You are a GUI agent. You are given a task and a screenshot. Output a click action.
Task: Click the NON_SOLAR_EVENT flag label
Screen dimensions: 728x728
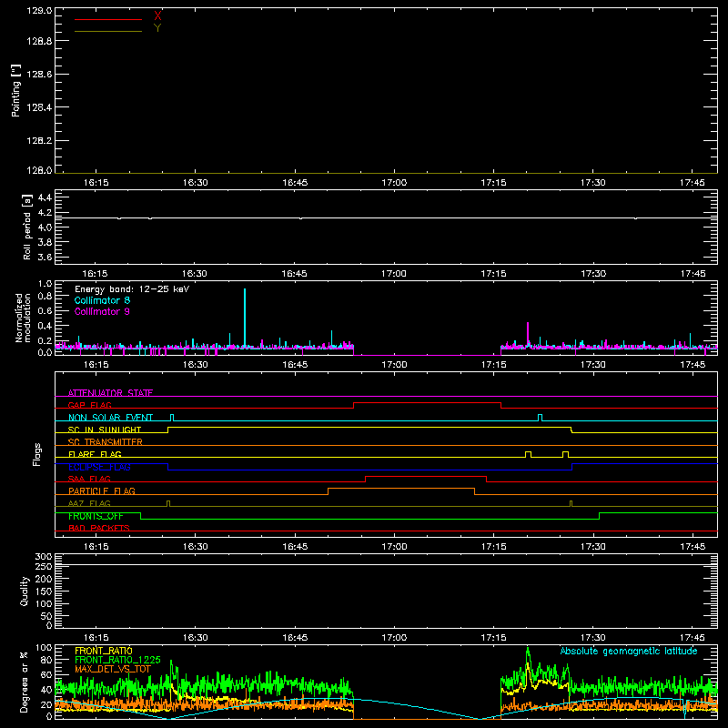(110, 418)
